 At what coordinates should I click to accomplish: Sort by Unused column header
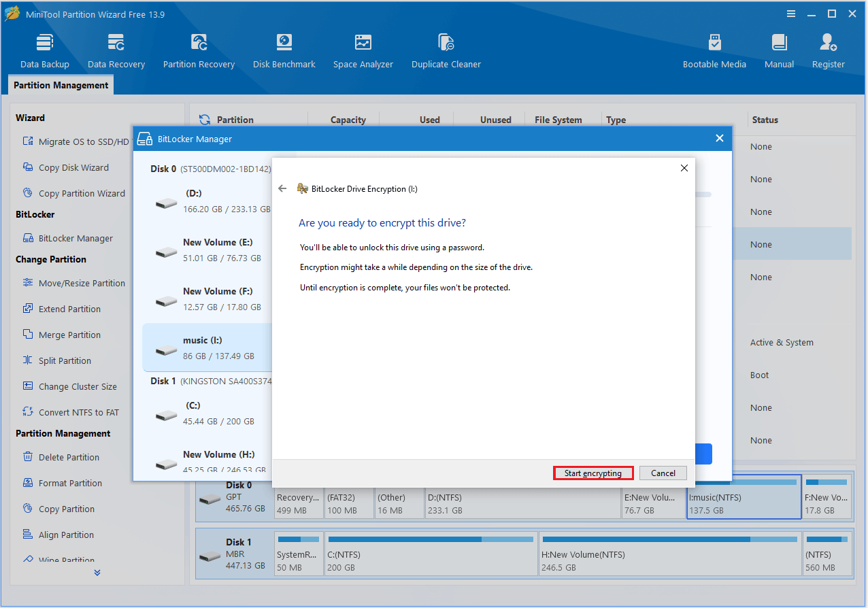tap(495, 120)
